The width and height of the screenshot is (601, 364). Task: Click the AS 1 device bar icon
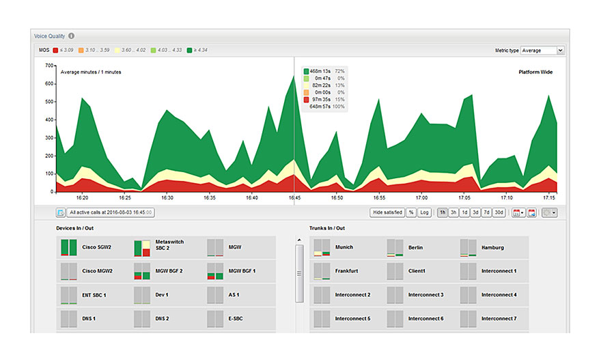215,296
